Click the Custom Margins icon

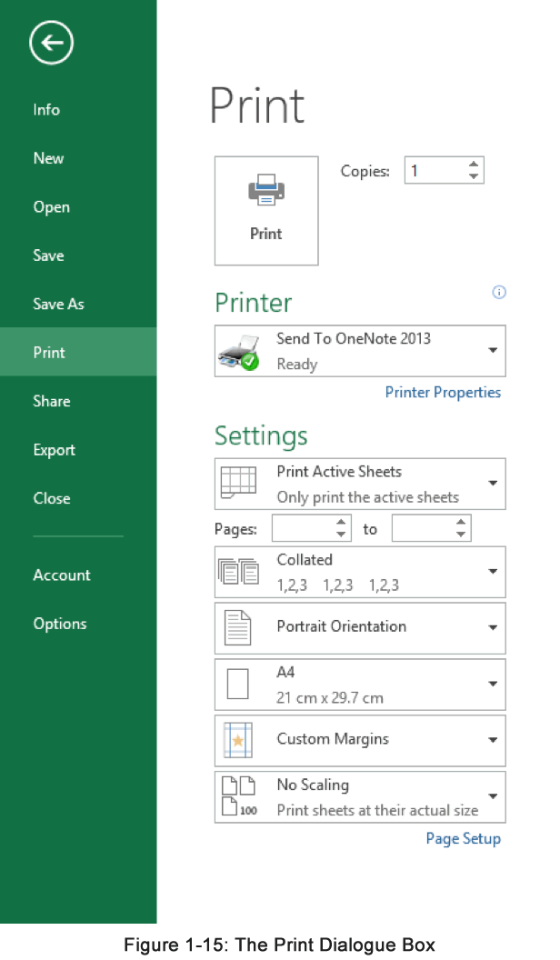click(237, 740)
